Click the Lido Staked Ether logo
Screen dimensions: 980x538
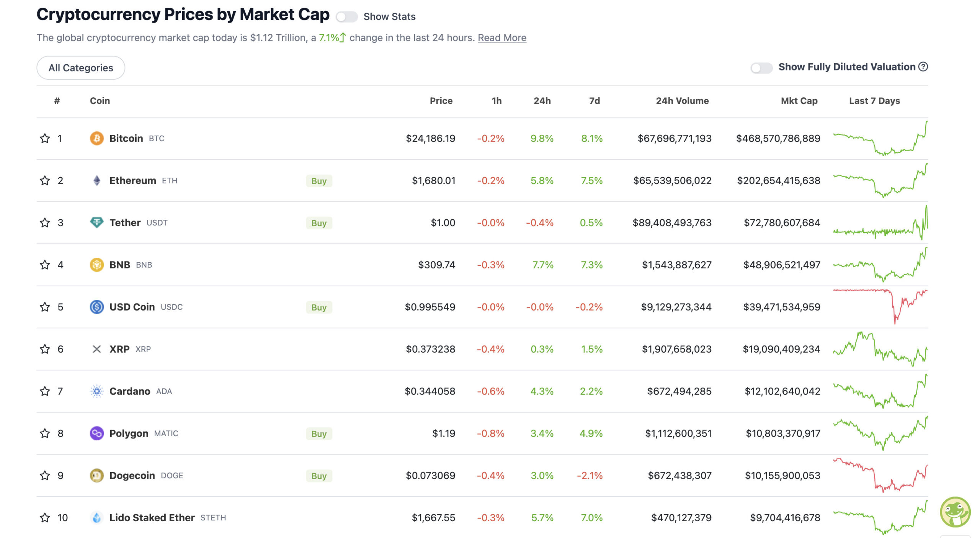[x=96, y=517]
